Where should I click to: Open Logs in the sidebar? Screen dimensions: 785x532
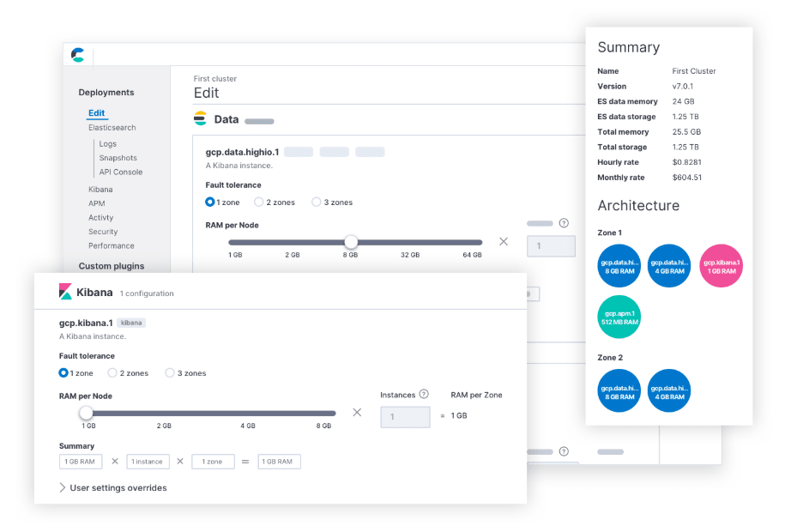tap(107, 144)
